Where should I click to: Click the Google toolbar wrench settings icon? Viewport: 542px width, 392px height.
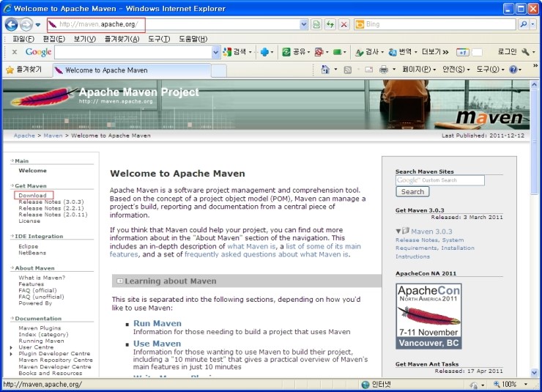[x=525, y=52]
